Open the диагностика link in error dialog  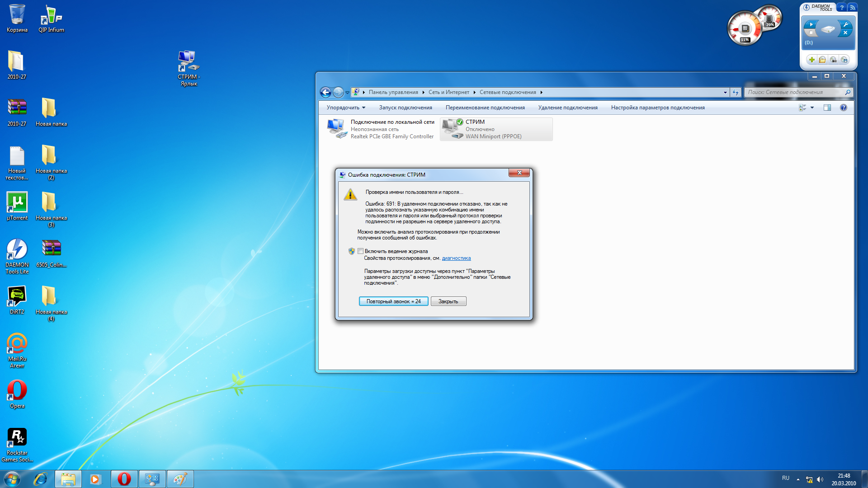(x=456, y=258)
